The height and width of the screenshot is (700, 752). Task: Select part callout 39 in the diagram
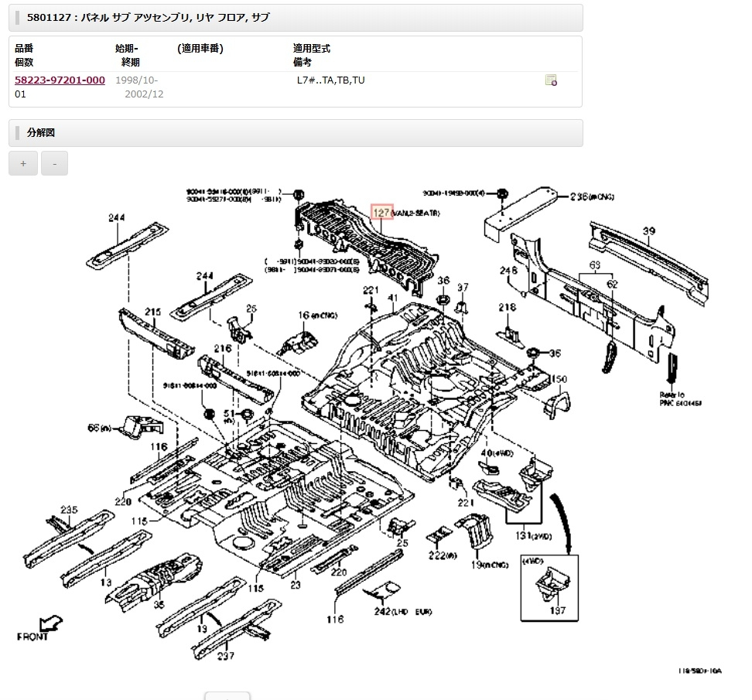pos(648,231)
